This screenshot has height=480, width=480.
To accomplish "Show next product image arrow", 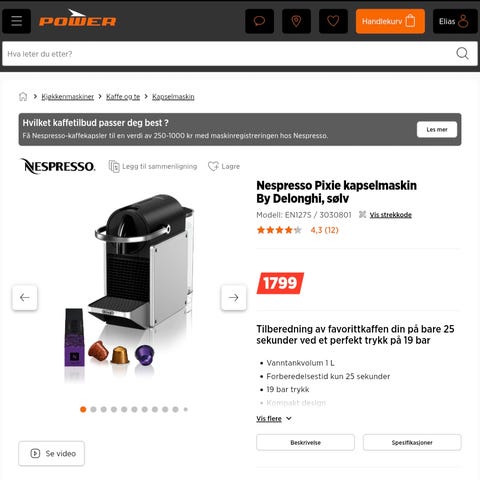I will (234, 297).
